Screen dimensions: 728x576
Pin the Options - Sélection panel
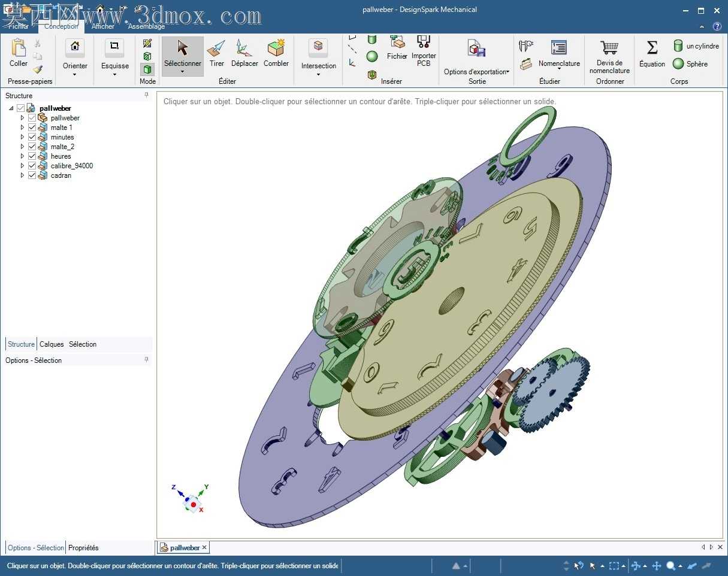146,360
